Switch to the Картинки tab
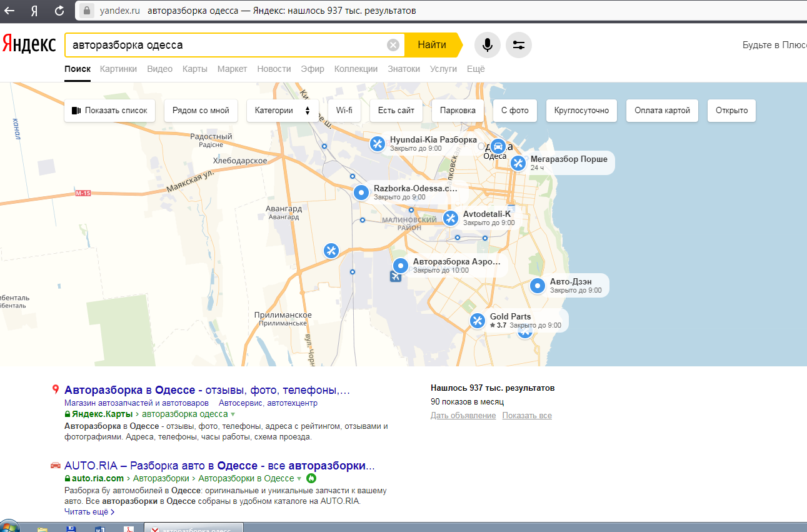Image resolution: width=807 pixels, height=532 pixels. click(x=118, y=69)
